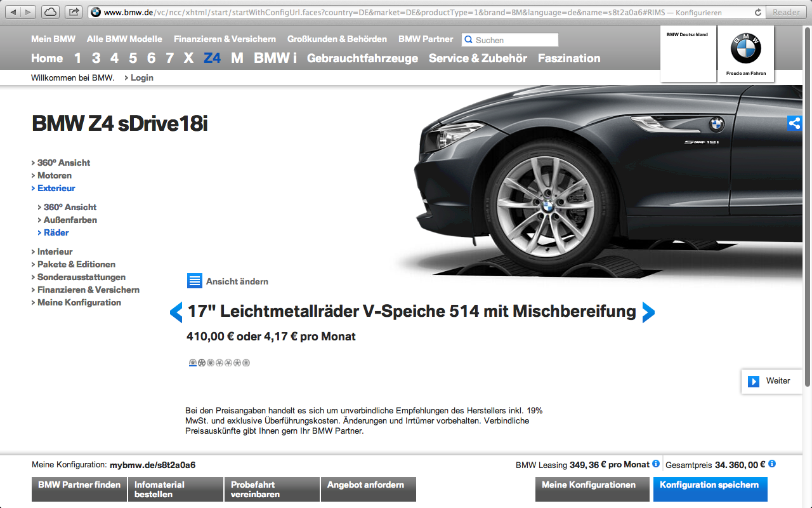Click Probefahrt vereinbaren button
812x508 pixels.
click(272, 490)
